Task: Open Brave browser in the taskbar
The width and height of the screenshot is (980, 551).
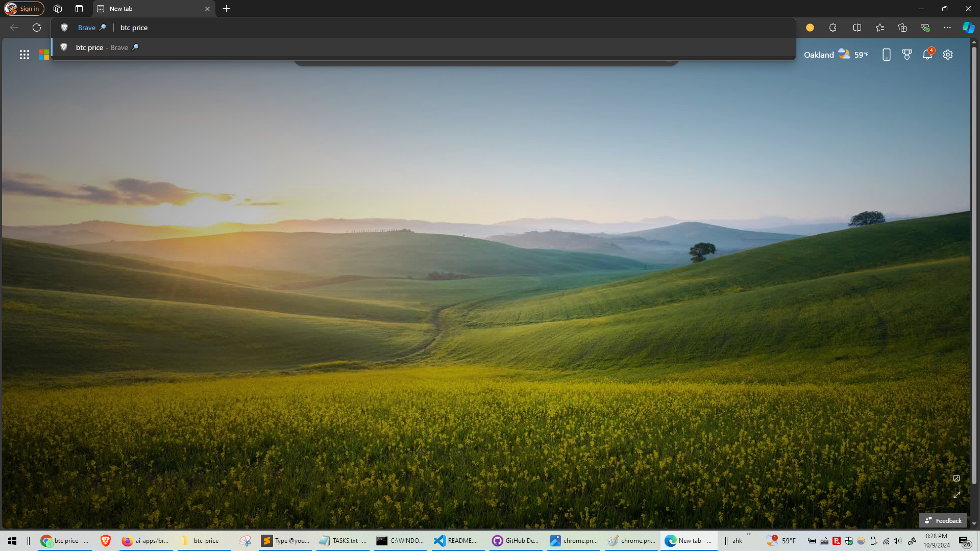Action: (106, 541)
